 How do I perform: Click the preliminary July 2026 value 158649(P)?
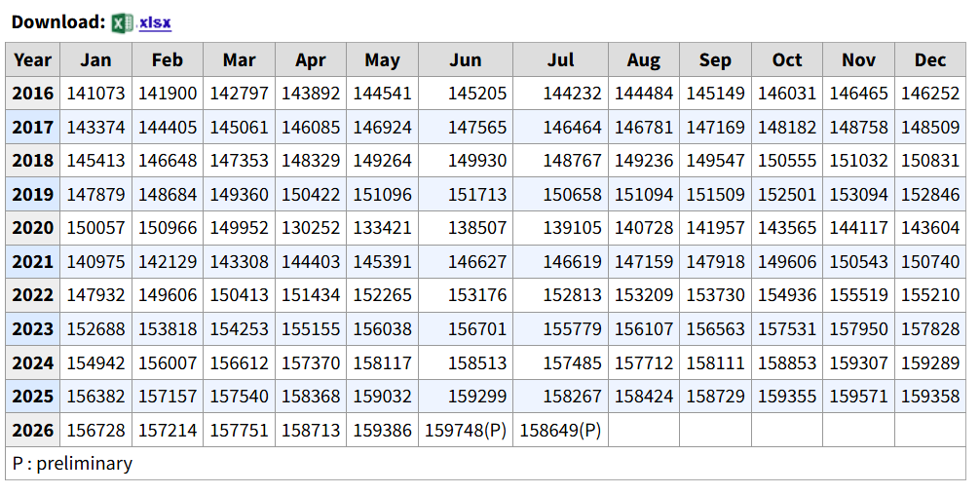click(560, 431)
